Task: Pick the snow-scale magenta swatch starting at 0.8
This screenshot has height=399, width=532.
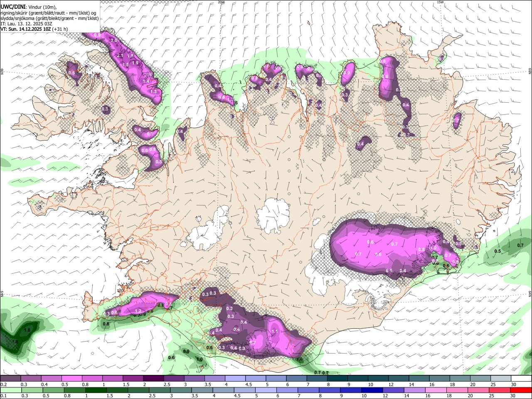Action: pyautogui.click(x=92, y=379)
